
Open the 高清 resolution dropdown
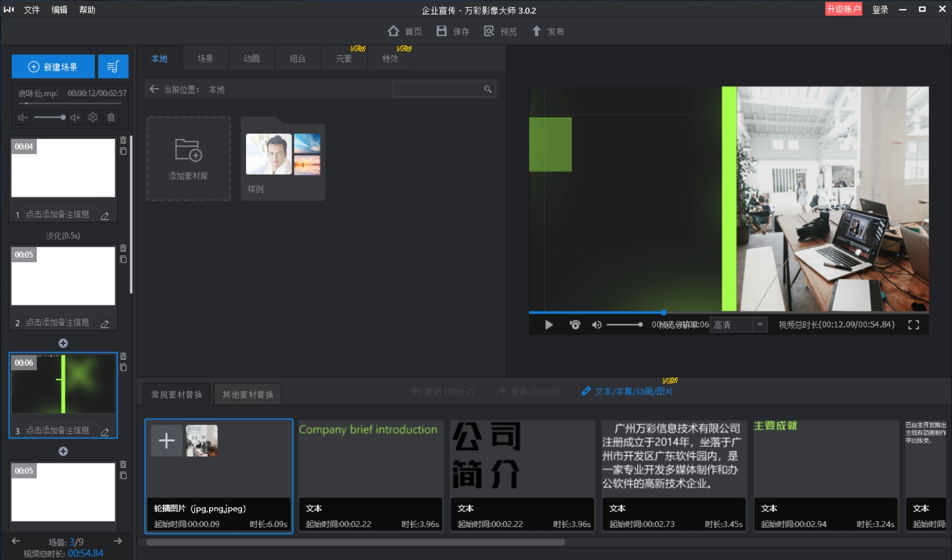point(738,325)
